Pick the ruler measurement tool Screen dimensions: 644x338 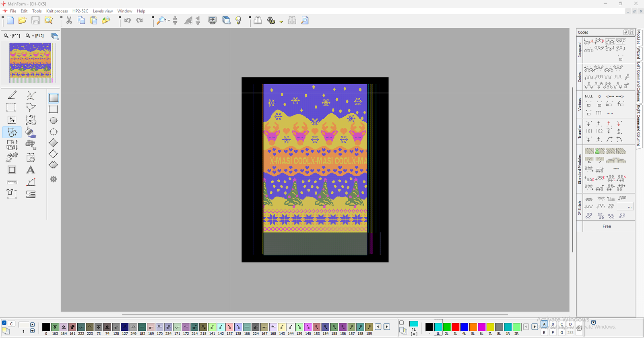12,182
